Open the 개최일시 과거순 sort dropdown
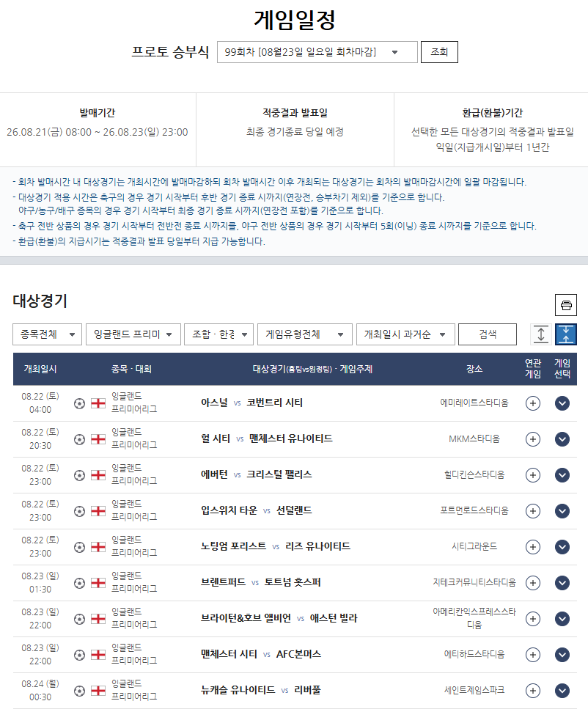 (x=405, y=334)
